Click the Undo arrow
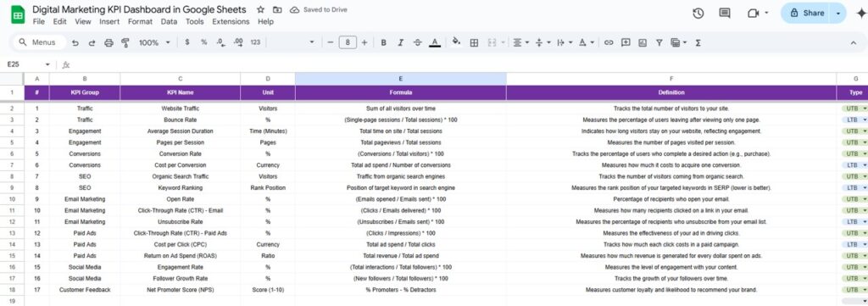This screenshot has width=868, height=306. tap(75, 42)
